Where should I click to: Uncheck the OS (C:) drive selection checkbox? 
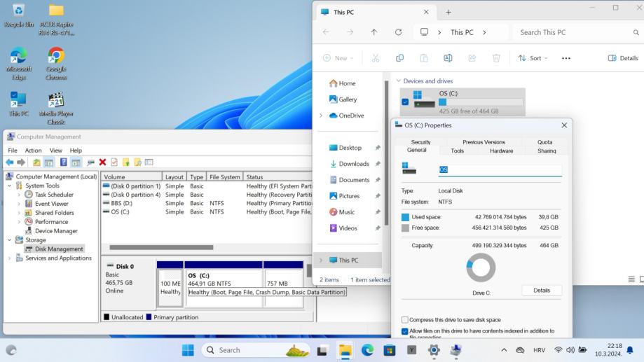click(x=404, y=102)
